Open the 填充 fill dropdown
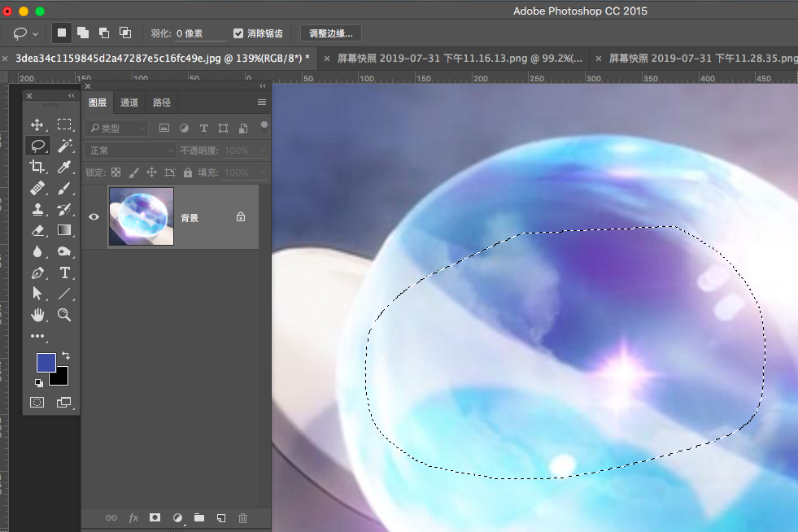This screenshot has width=798, height=532. point(264,172)
